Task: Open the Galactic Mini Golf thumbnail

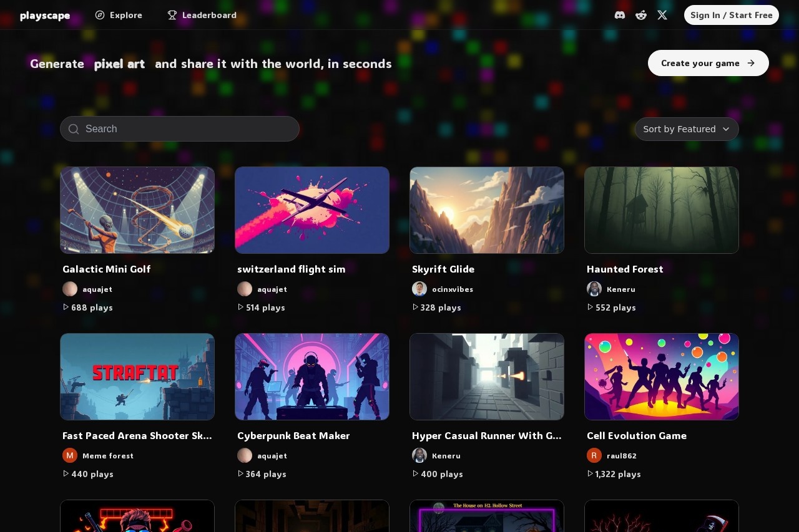Action: pos(137,210)
